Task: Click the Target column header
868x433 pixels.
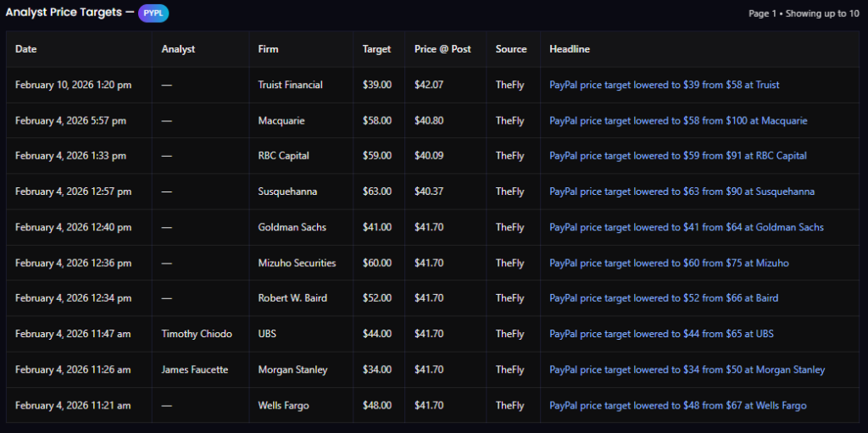Action: point(376,49)
